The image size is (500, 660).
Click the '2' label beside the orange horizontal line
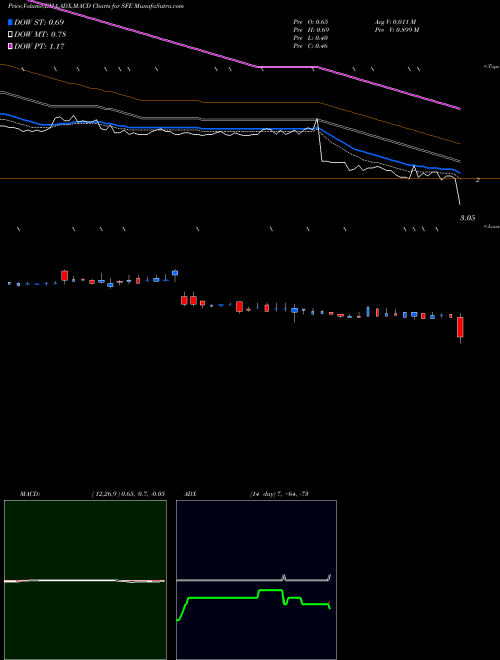click(478, 180)
